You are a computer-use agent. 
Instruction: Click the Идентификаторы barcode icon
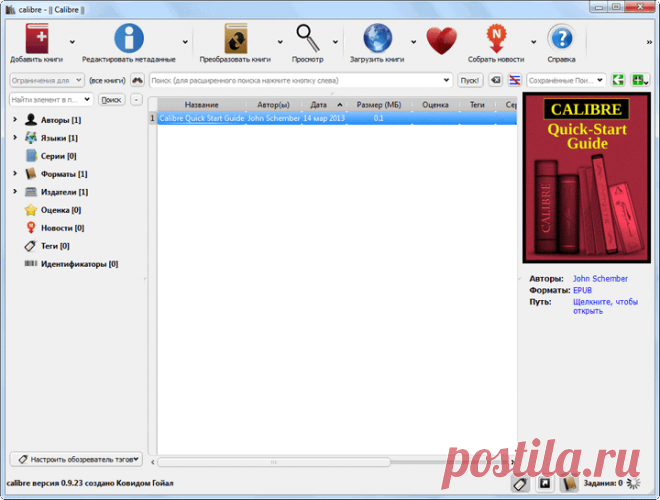(x=31, y=263)
